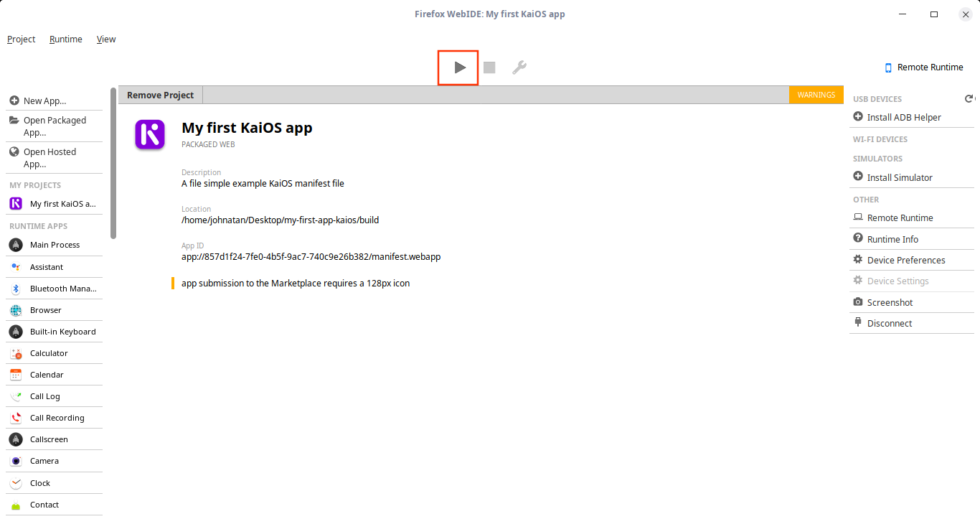980x519 pixels.
Task: Click the Built-in Keyboard app icon
Action: pos(16,332)
